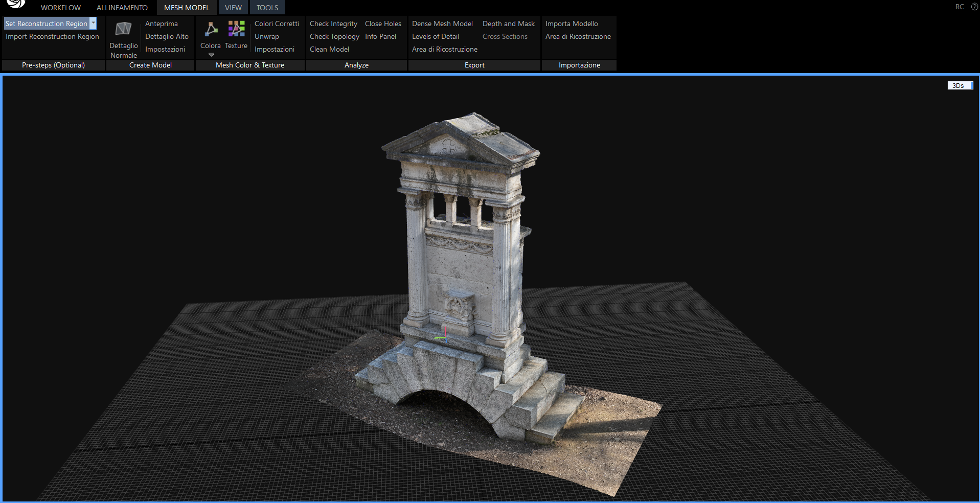
Task: Expand the Set Reconstruction Region dropdown arrow
Action: (93, 24)
